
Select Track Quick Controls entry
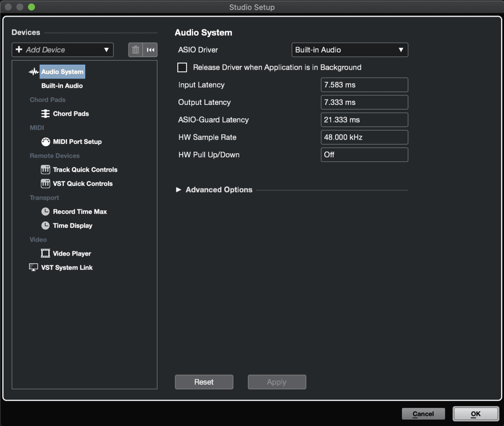pos(85,170)
